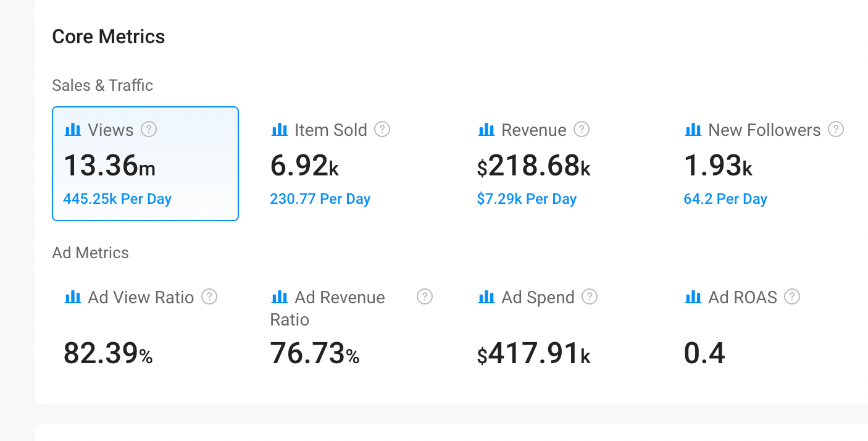Click the bar chart icon beside Revenue
This screenshot has height=441, width=868.
click(x=486, y=130)
